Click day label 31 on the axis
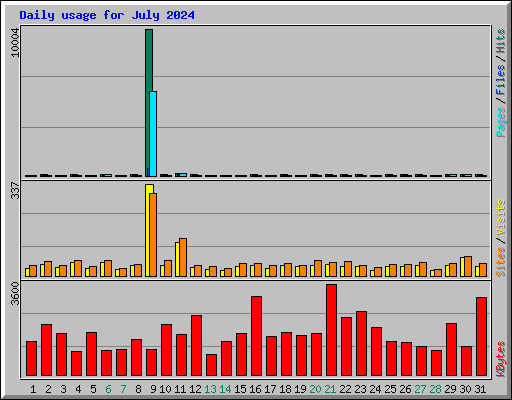This screenshot has width=512, height=400. [480, 389]
